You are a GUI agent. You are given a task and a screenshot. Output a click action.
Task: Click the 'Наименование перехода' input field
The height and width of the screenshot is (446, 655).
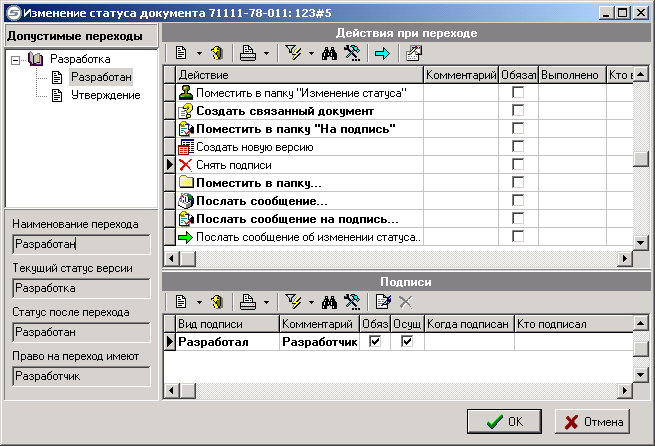[80, 244]
